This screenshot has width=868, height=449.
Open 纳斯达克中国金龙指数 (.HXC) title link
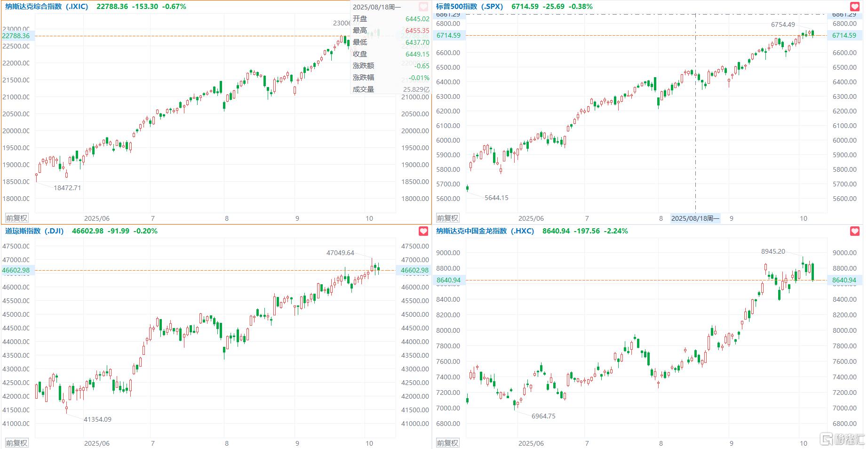click(x=485, y=231)
